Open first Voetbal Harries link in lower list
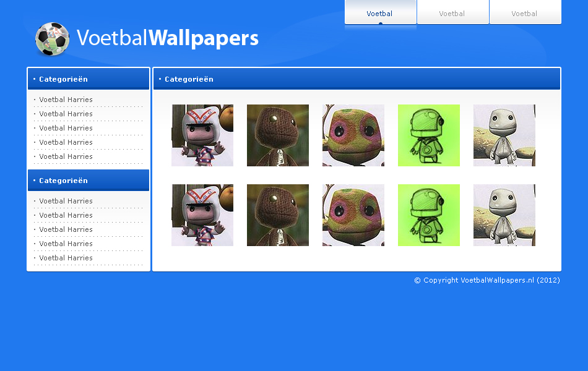588x371 pixels. (66, 201)
